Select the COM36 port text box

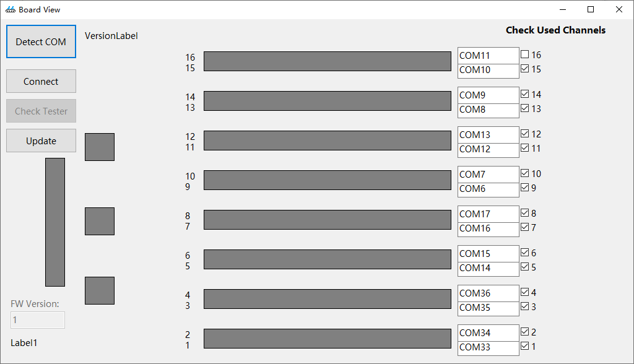tap(488, 293)
